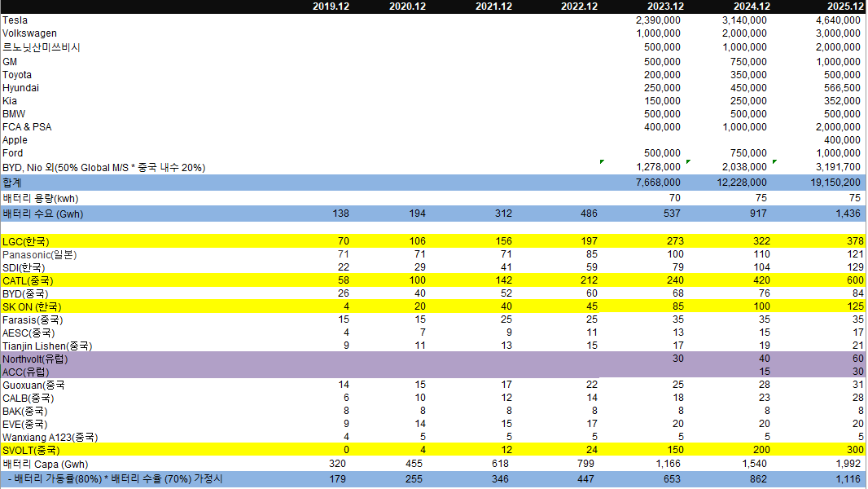868x489 pixels.
Task: Select the 배터리 Capa (Gwh) row label
Action: [x=45, y=465]
